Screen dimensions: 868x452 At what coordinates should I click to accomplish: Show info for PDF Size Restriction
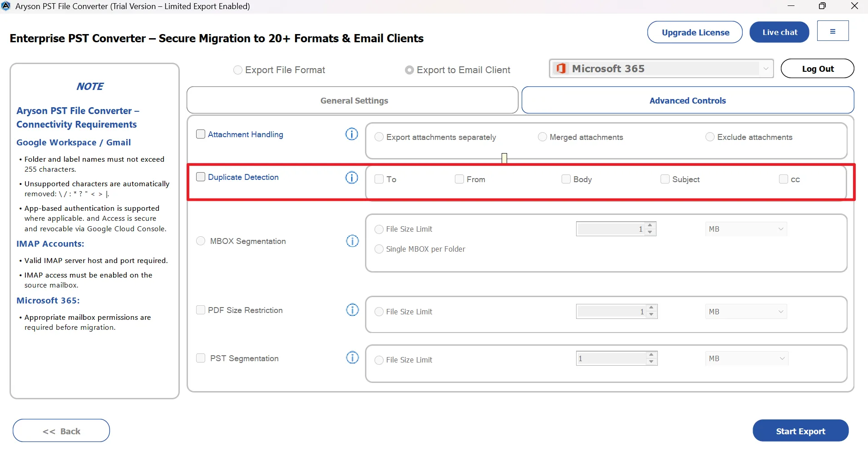tap(352, 310)
